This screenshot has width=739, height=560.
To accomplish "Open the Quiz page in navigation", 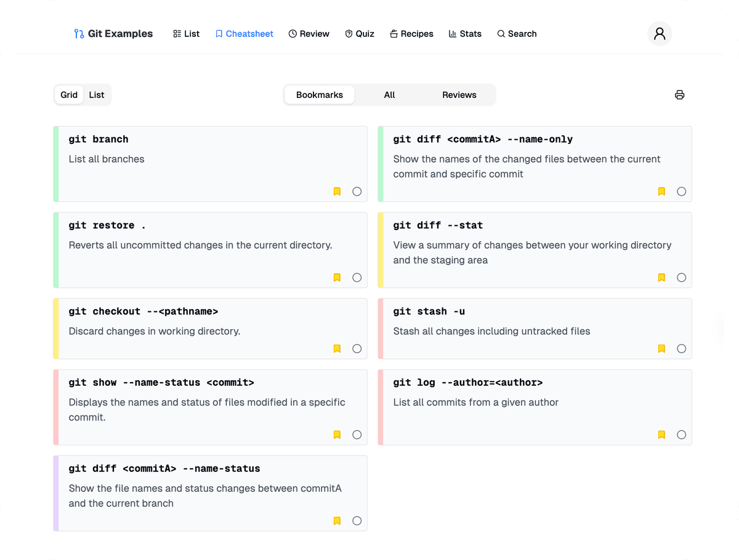I will click(360, 34).
